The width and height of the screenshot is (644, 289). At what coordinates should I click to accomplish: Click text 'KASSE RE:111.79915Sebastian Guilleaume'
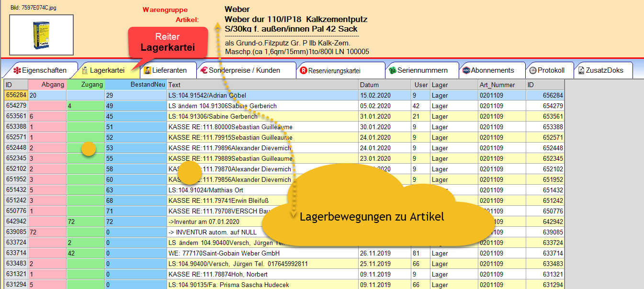point(230,137)
